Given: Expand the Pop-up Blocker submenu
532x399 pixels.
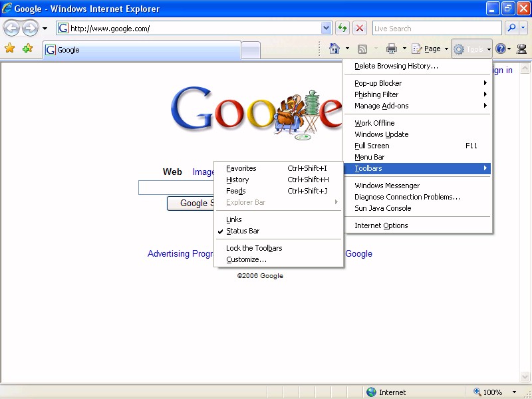Looking at the screenshot, I should tap(418, 83).
